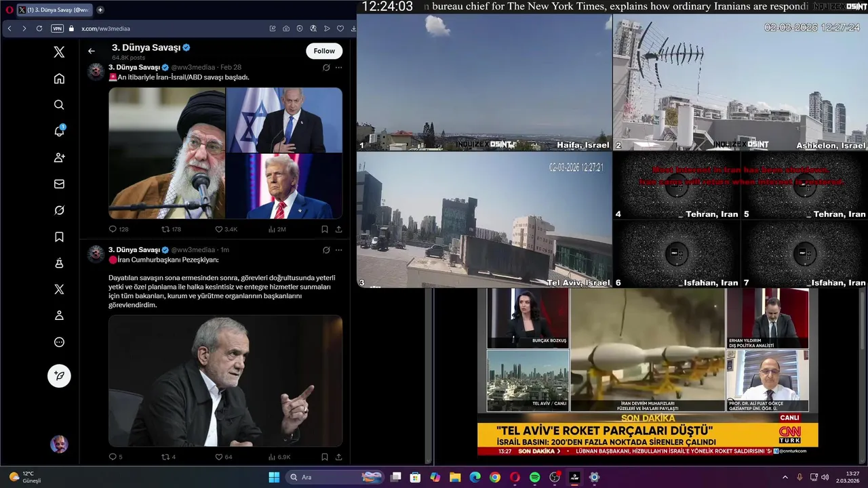Open the @ww3mediaa handle on the 1m post

point(193,250)
